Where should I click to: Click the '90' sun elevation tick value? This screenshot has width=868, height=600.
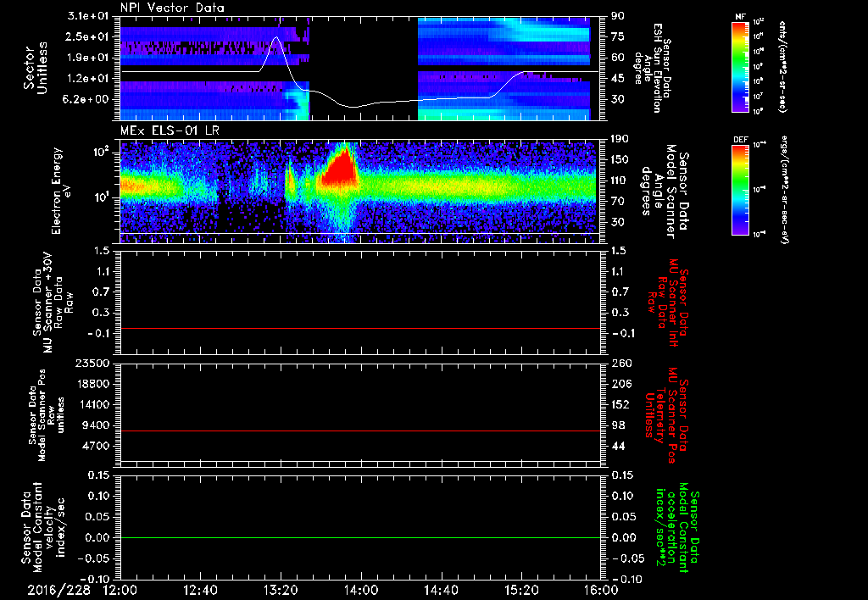pyautogui.click(x=617, y=16)
